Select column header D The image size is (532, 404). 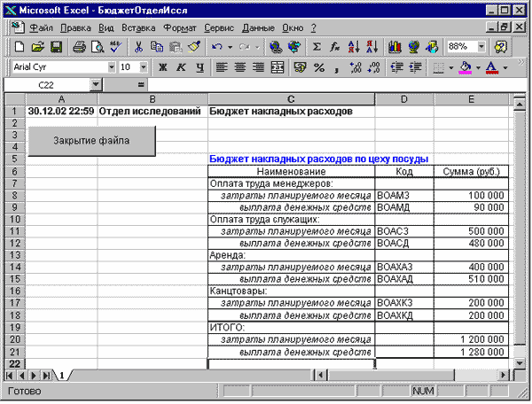click(404, 99)
